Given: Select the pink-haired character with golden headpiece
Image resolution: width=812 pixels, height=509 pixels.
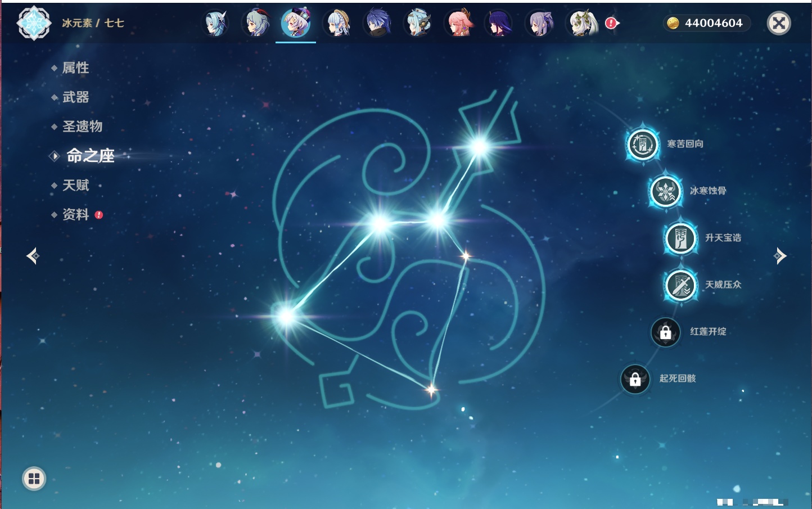Looking at the screenshot, I should pyautogui.click(x=458, y=24).
